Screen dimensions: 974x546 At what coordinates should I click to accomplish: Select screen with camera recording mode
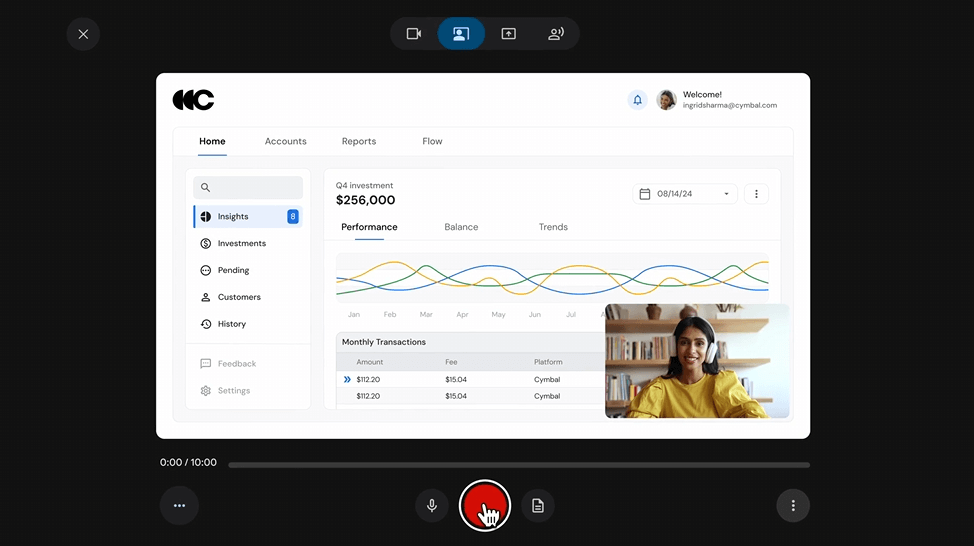461,34
